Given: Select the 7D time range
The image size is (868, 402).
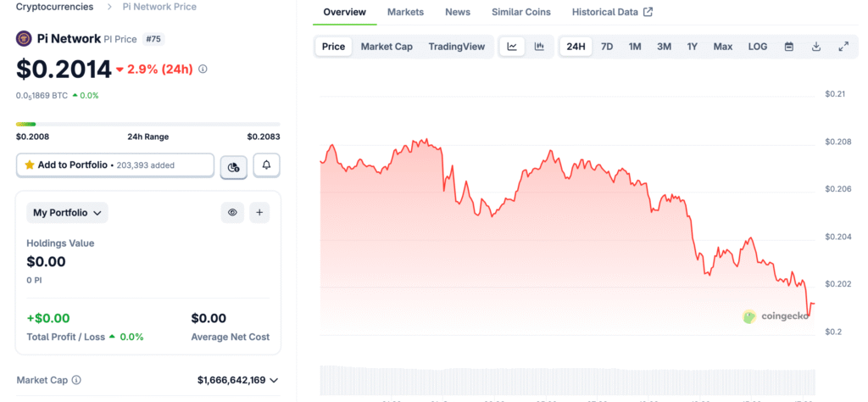Looking at the screenshot, I should [x=607, y=47].
